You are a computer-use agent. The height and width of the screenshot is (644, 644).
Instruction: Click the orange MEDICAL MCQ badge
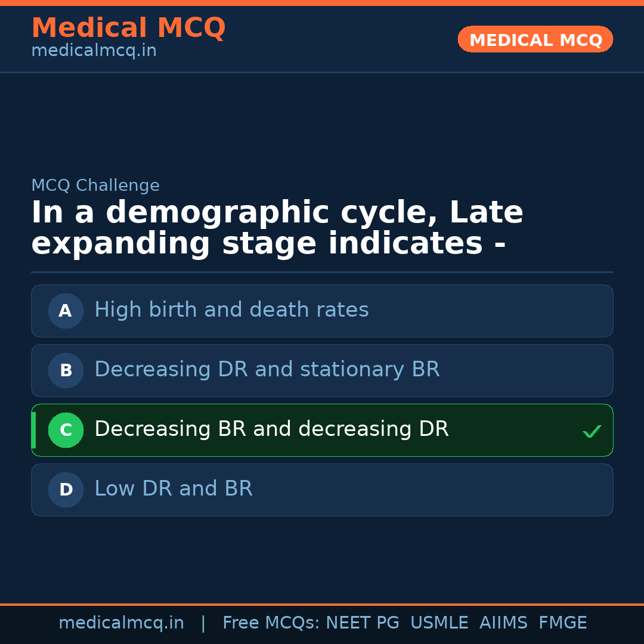535,39
